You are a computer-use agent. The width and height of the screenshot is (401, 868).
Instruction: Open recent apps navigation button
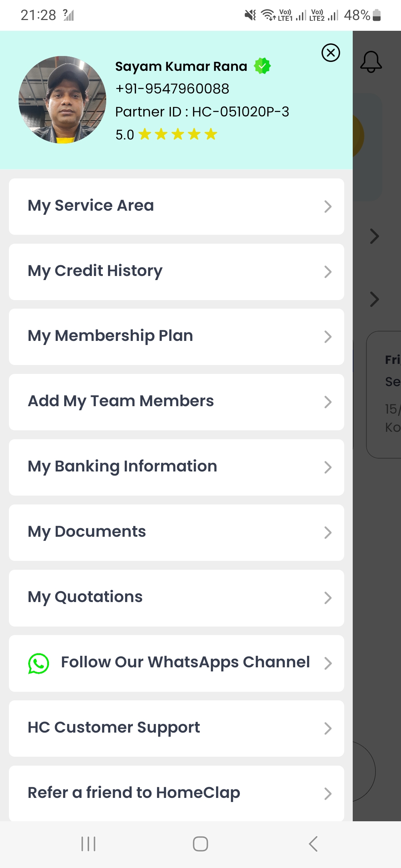click(x=88, y=844)
